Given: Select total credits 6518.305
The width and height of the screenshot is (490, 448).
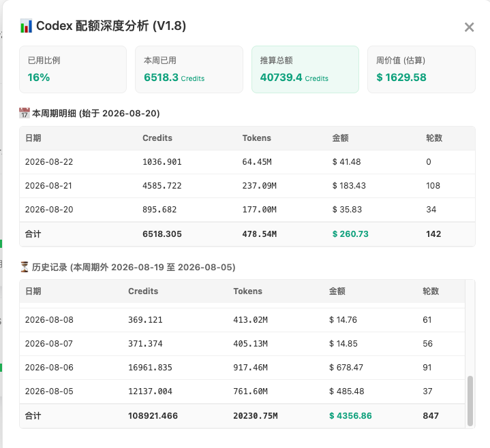Looking at the screenshot, I should tap(162, 234).
